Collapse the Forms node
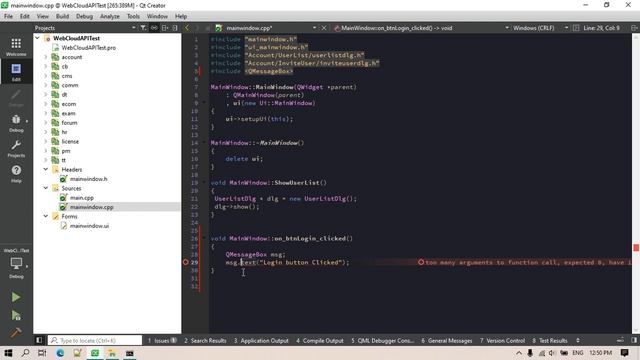This screenshot has width=640, height=360. pyautogui.click(x=46, y=216)
